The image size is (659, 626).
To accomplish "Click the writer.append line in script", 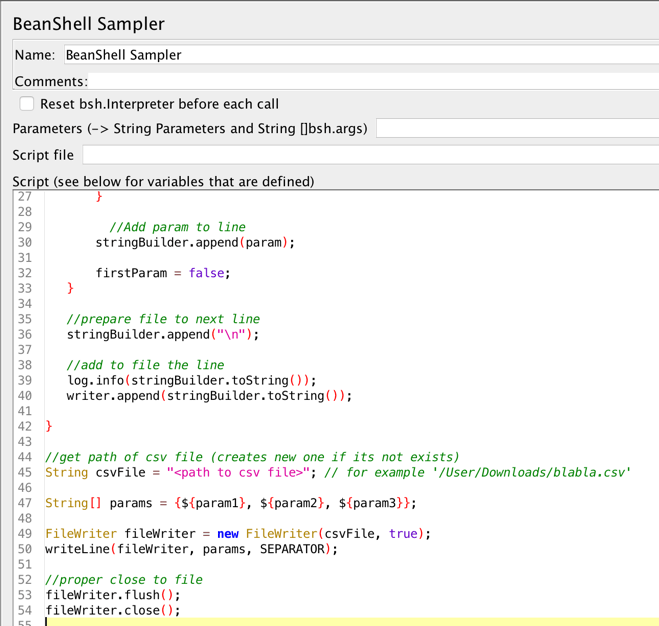I will tap(209, 396).
